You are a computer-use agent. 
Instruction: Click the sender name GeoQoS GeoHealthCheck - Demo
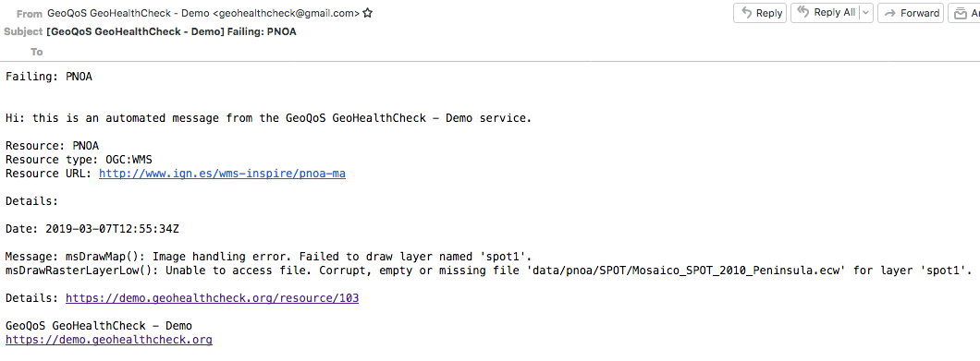point(129,13)
